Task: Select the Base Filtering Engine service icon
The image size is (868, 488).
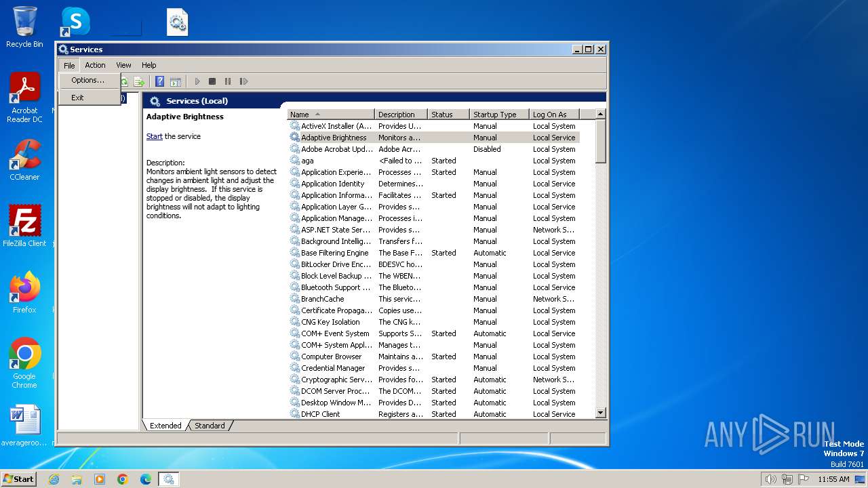Action: click(x=295, y=253)
